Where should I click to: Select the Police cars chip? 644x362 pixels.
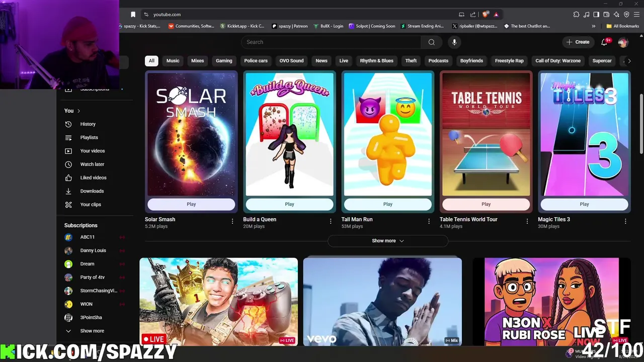click(256, 61)
